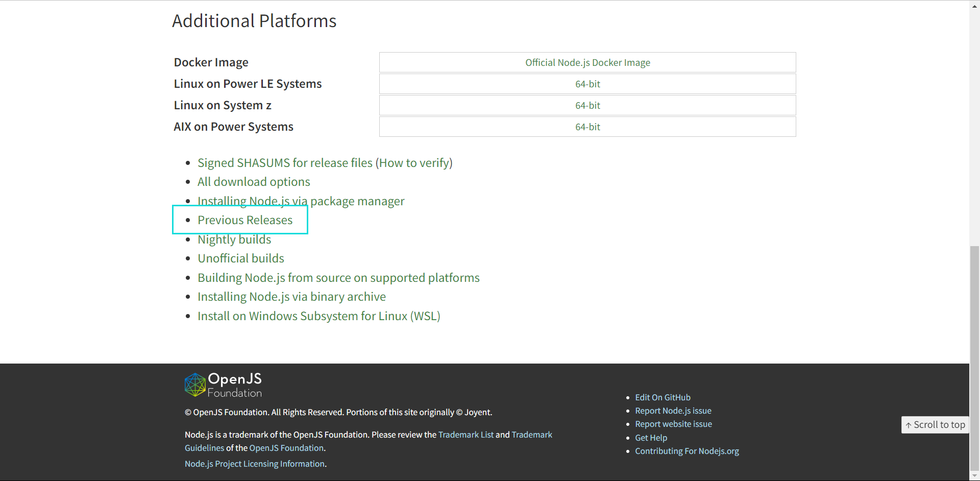
Task: Click the scrollbar down arrow
Action: tap(974, 476)
